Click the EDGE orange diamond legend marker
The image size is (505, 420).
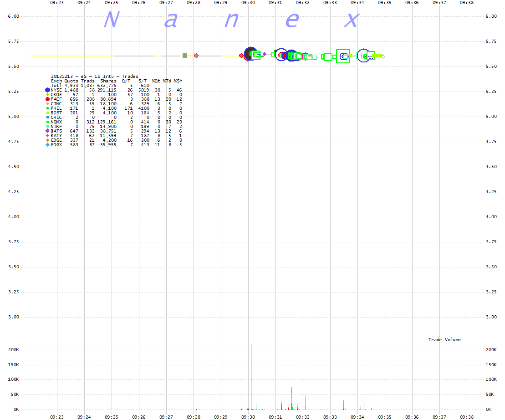pos(47,140)
